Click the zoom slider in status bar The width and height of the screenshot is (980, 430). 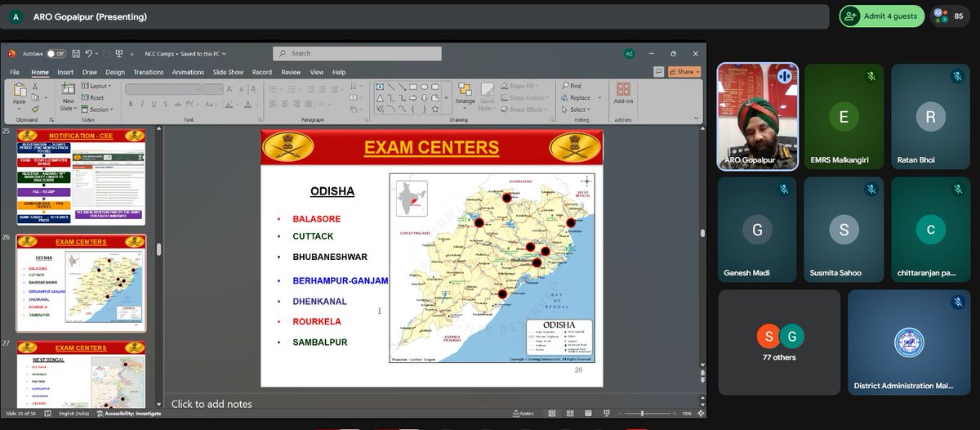(648, 414)
